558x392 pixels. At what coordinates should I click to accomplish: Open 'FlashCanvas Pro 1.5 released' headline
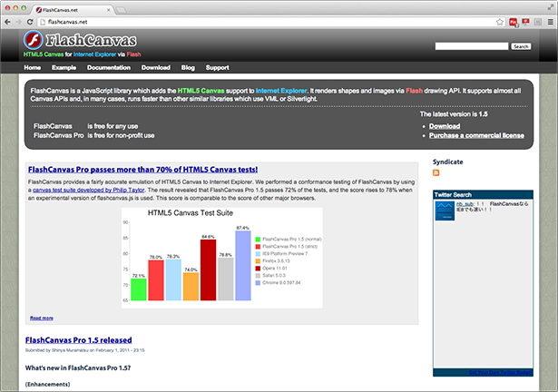point(79,340)
